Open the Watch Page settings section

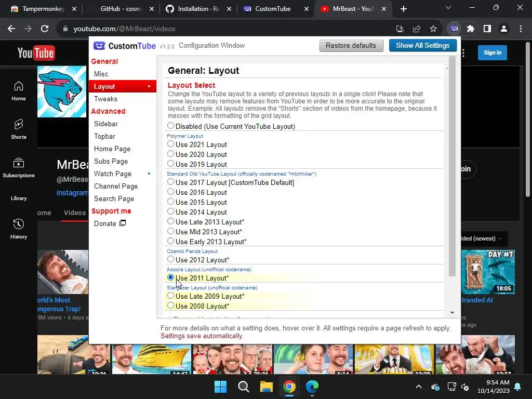coord(122,174)
